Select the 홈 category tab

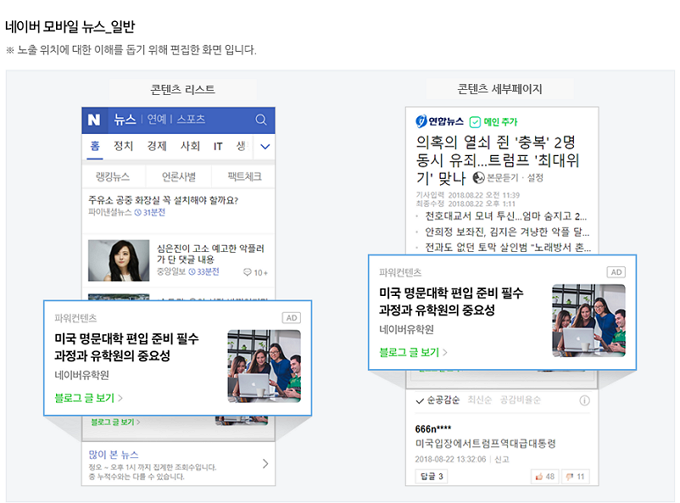click(x=95, y=146)
